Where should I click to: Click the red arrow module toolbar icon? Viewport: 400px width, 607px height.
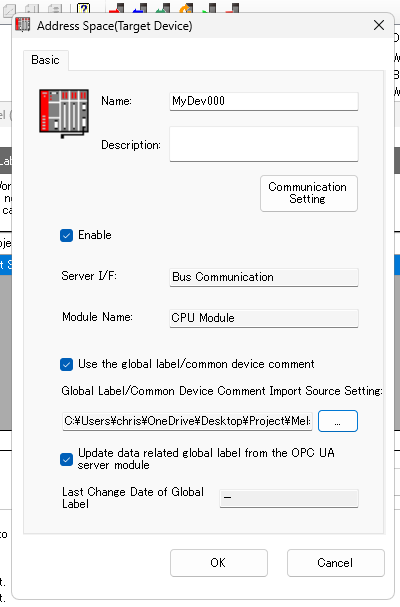click(x=117, y=8)
